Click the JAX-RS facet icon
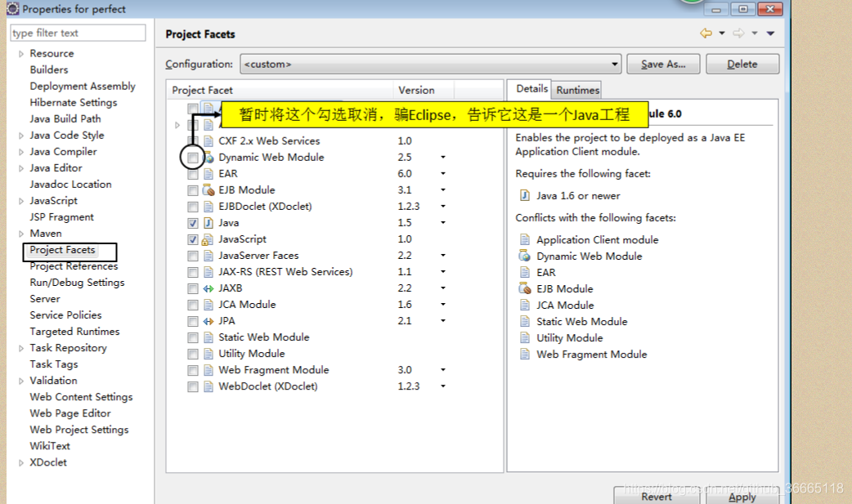This screenshot has height=504, width=852. tap(209, 271)
